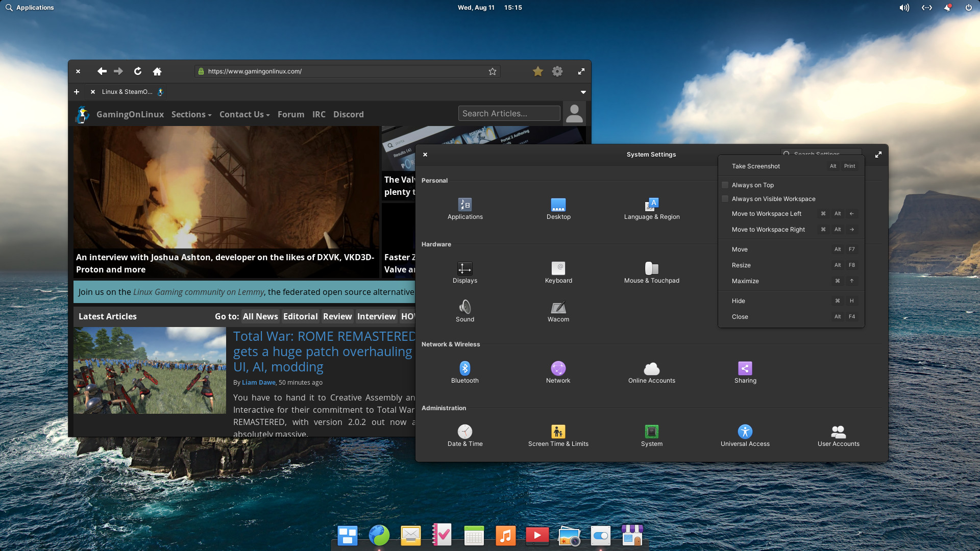Viewport: 980px width, 551px height.
Task: Click the browser URL address bar
Action: pyautogui.click(x=347, y=71)
